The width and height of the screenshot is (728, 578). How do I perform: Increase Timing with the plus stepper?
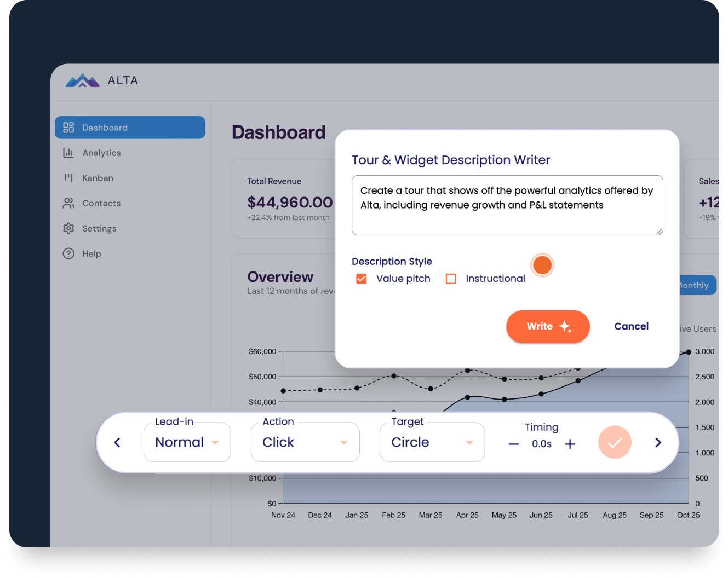570,444
